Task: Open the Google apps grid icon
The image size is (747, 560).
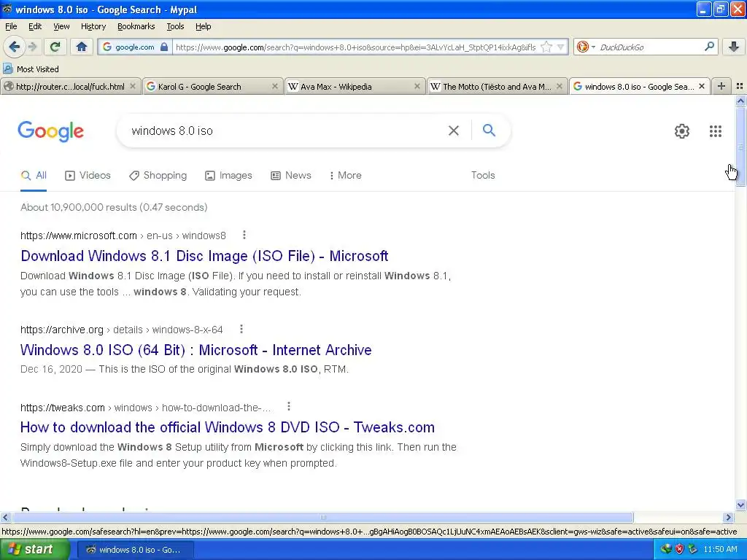Action: [715, 131]
